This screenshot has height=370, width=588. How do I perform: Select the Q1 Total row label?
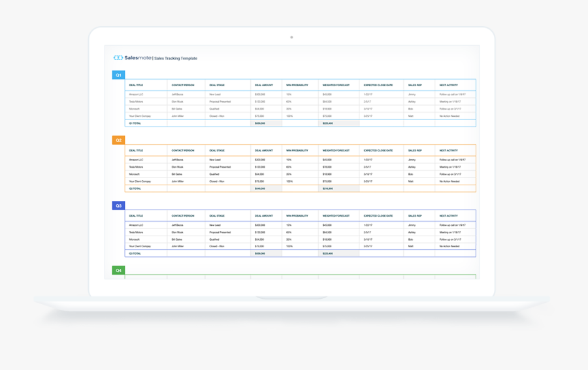135,123
